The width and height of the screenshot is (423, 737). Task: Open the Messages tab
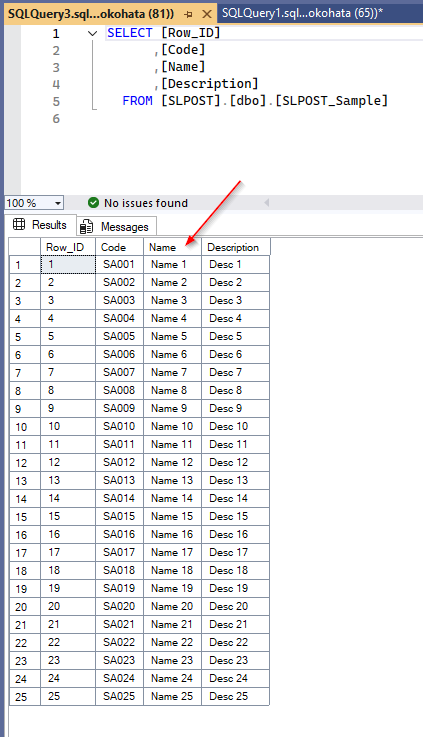tap(114, 227)
